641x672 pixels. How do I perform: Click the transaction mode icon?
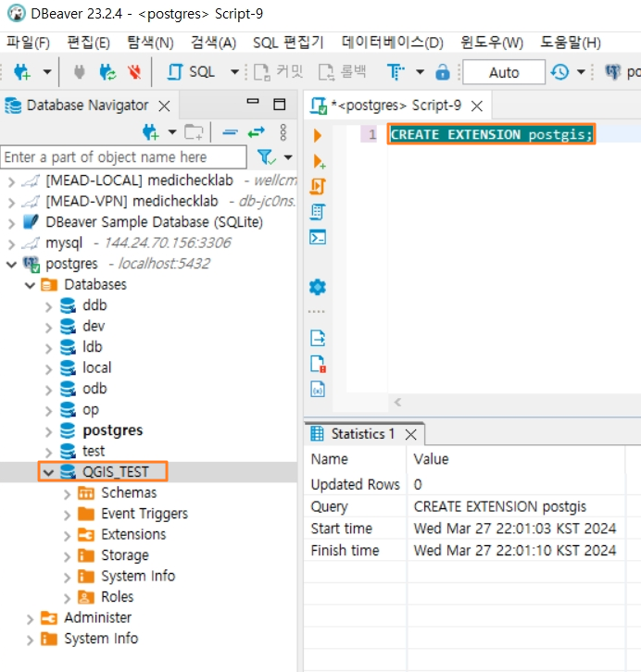coord(396,72)
